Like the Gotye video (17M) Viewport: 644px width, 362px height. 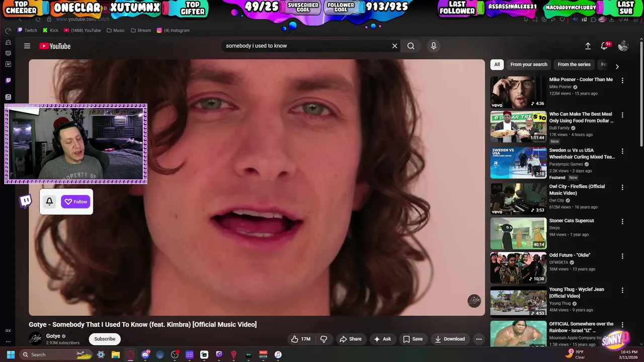(x=301, y=339)
